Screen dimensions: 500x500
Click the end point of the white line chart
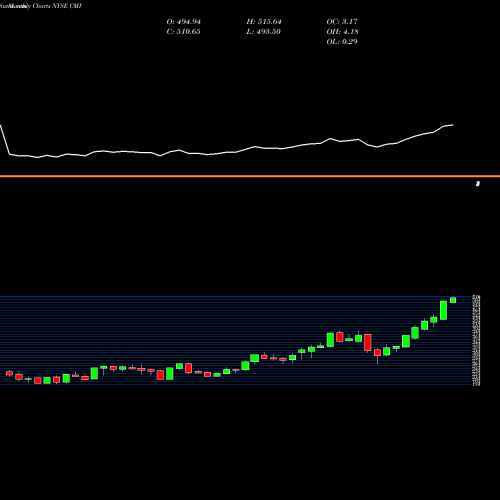(453, 125)
